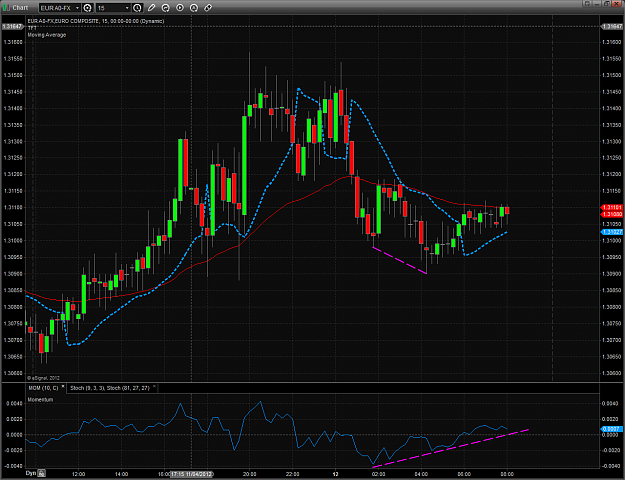Minimize the chart window

point(597,4)
